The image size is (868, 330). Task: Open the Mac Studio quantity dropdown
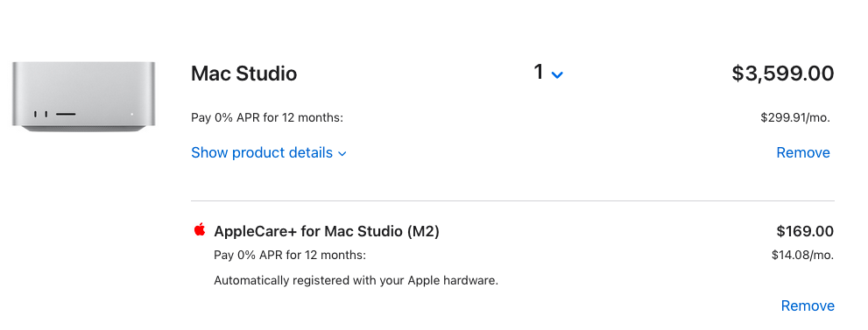pyautogui.click(x=548, y=73)
